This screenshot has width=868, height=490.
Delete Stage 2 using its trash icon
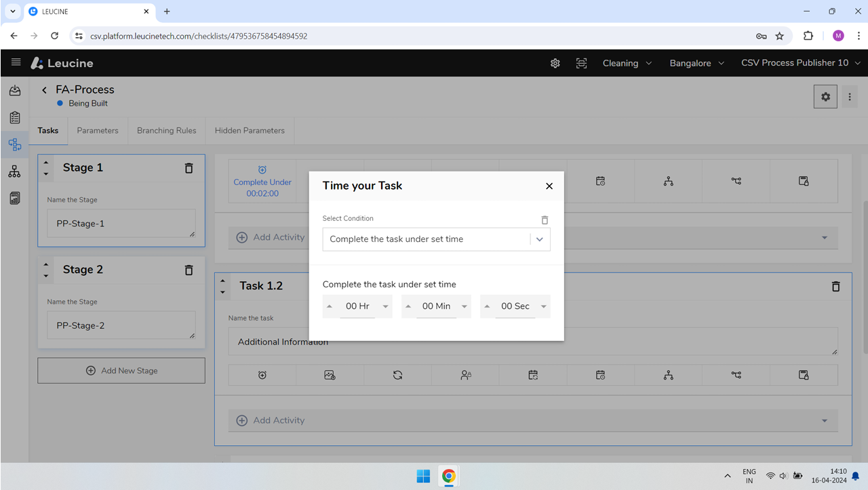tap(189, 270)
